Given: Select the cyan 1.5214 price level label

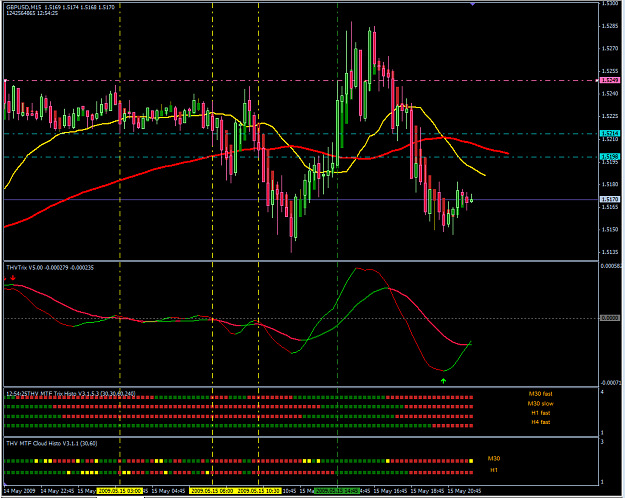Looking at the screenshot, I should pyautogui.click(x=610, y=134).
